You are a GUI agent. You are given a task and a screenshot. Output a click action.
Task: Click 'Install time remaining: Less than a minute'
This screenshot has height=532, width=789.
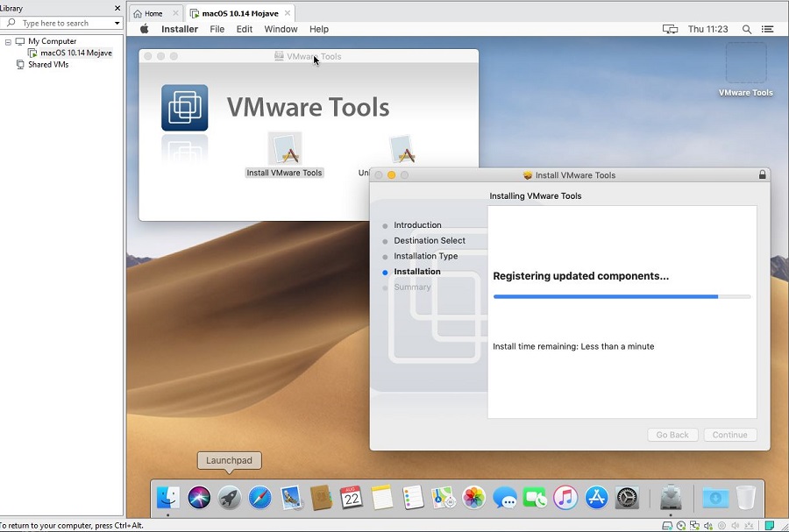click(573, 346)
